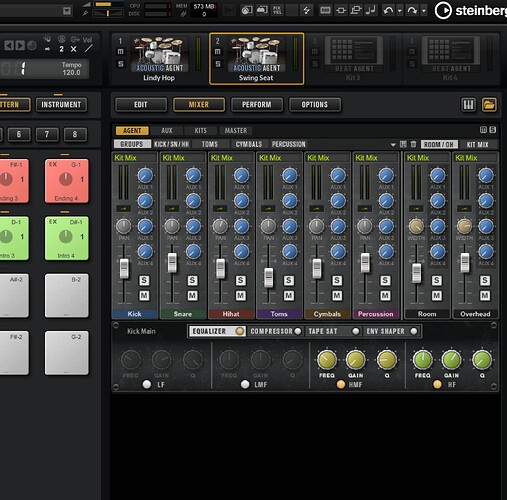Viewport: 507px width, 500px height.
Task: Select the Cymbals mixer tab
Action: pyautogui.click(x=249, y=144)
